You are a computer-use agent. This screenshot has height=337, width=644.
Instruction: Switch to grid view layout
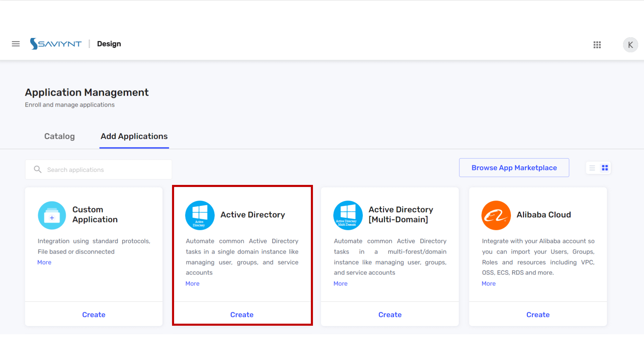605,168
